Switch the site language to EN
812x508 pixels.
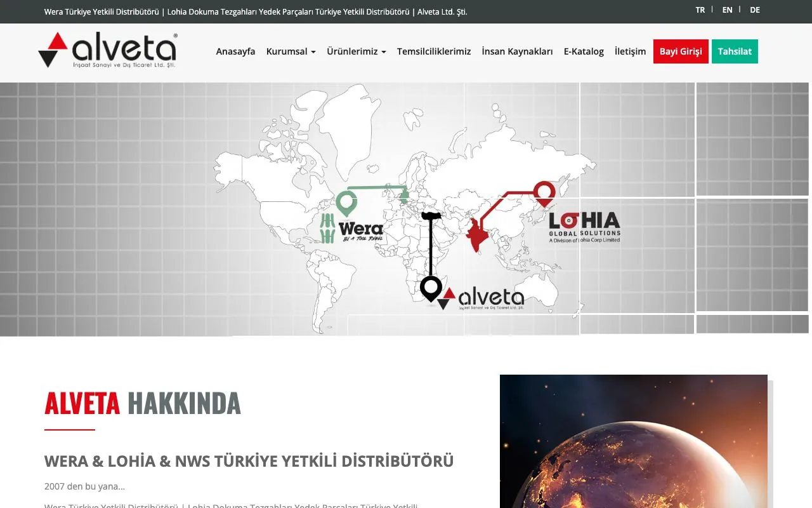[x=728, y=10]
